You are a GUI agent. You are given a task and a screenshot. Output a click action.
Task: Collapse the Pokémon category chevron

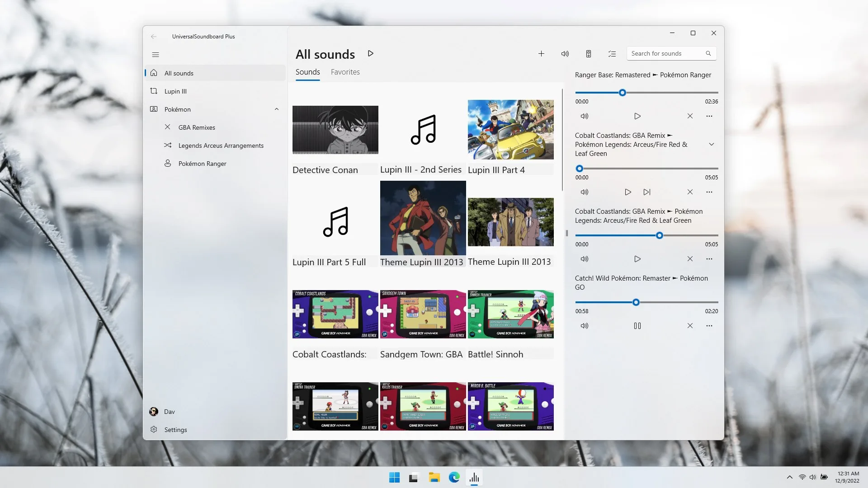click(277, 109)
